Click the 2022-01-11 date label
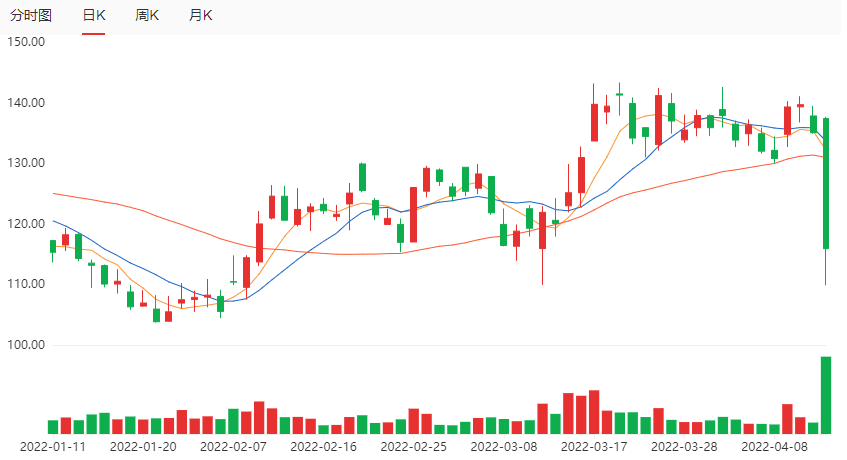The image size is (847, 460). (54, 447)
